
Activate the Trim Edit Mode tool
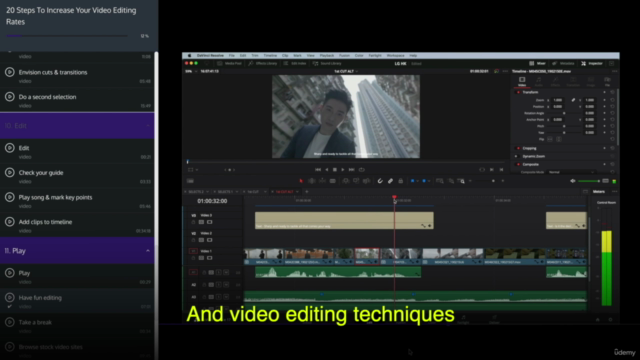tap(312, 181)
